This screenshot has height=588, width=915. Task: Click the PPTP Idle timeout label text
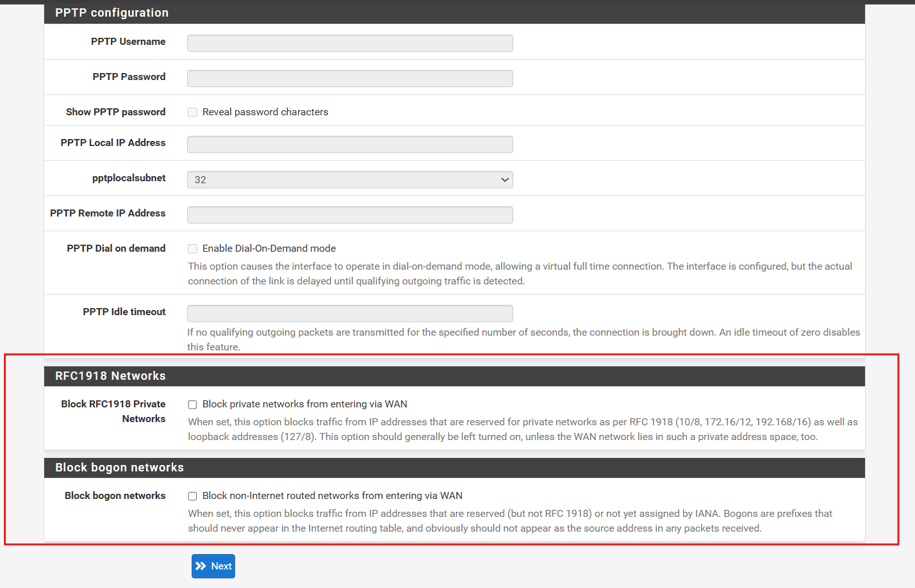[124, 312]
